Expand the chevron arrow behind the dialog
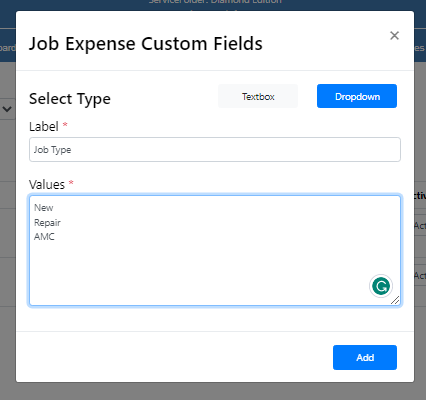Screen dimensions: 426x400 (x=7, y=109)
